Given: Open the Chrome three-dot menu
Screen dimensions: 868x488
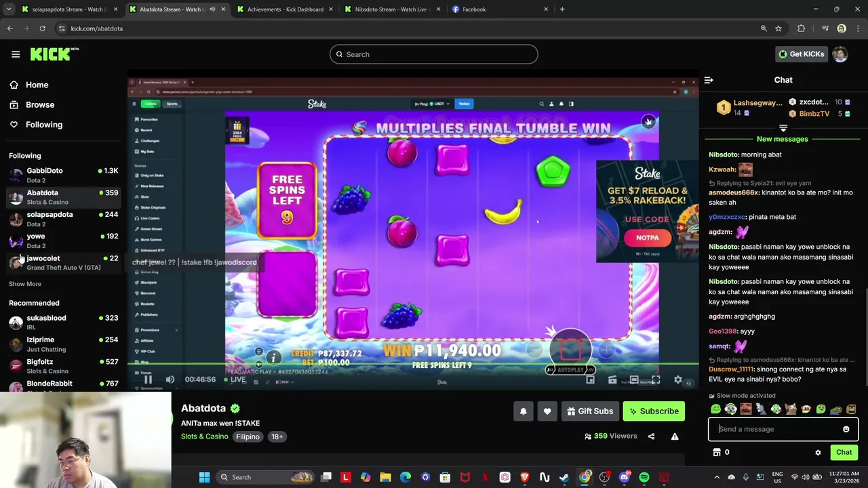Looking at the screenshot, I should [x=857, y=28].
